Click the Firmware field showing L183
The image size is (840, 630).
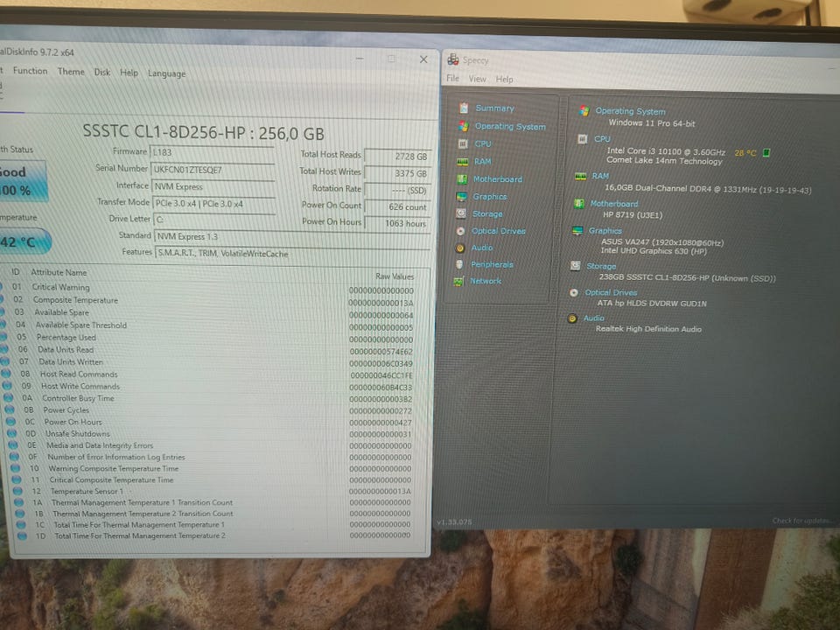[x=212, y=152]
